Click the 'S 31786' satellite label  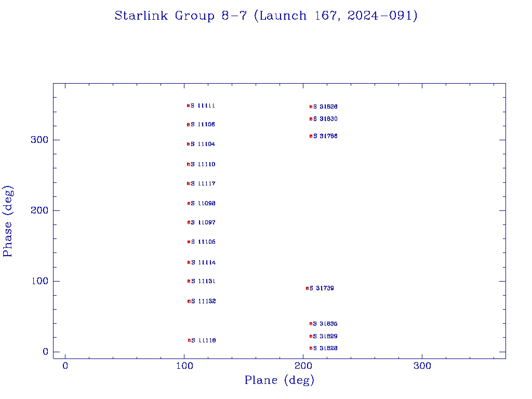pos(325,137)
